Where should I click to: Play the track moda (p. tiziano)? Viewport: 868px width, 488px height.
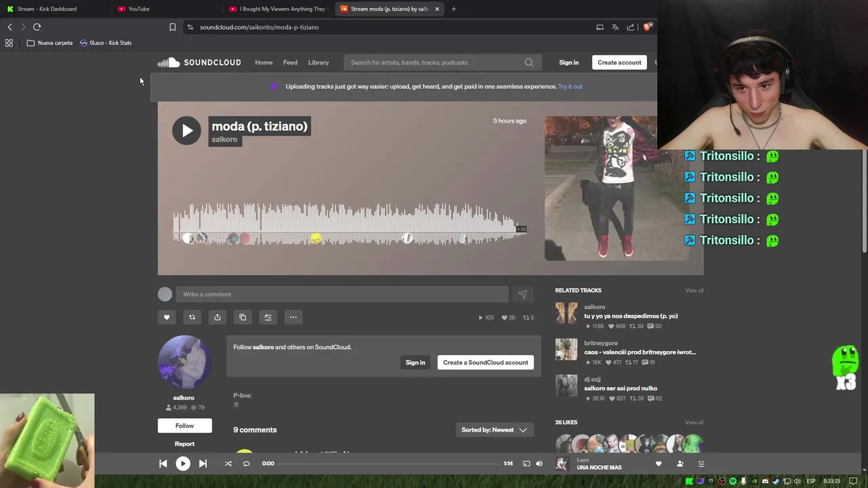pos(186,131)
